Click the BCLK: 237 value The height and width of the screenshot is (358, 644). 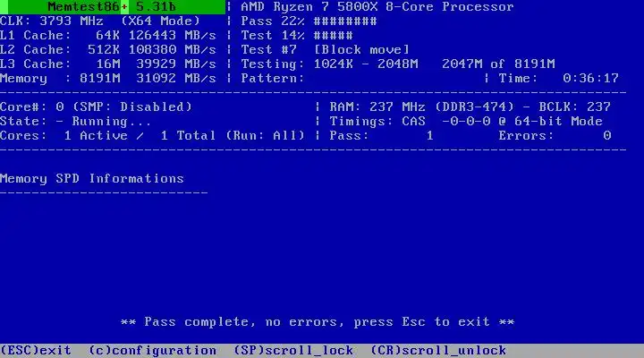coord(574,107)
